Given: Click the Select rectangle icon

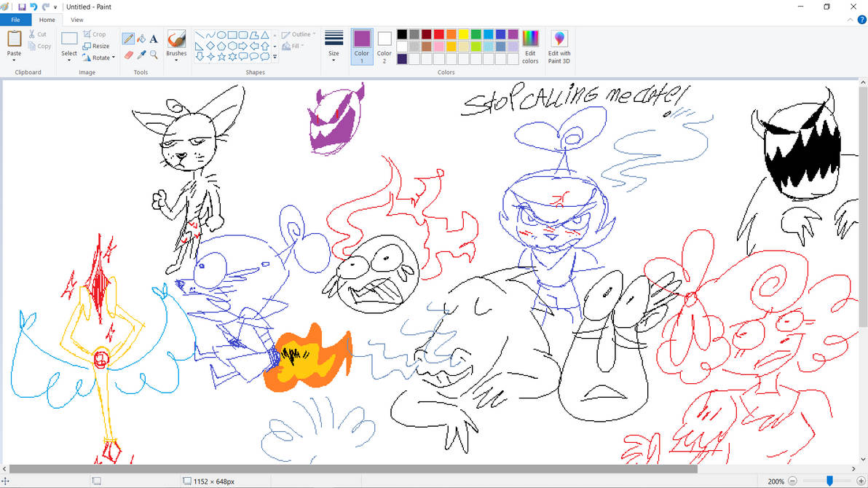Looking at the screenshot, I should tap(69, 39).
